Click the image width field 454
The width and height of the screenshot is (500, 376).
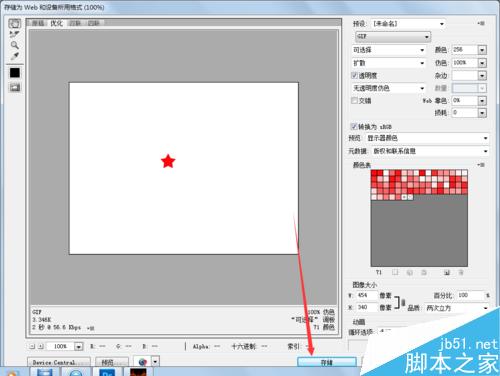(367, 295)
